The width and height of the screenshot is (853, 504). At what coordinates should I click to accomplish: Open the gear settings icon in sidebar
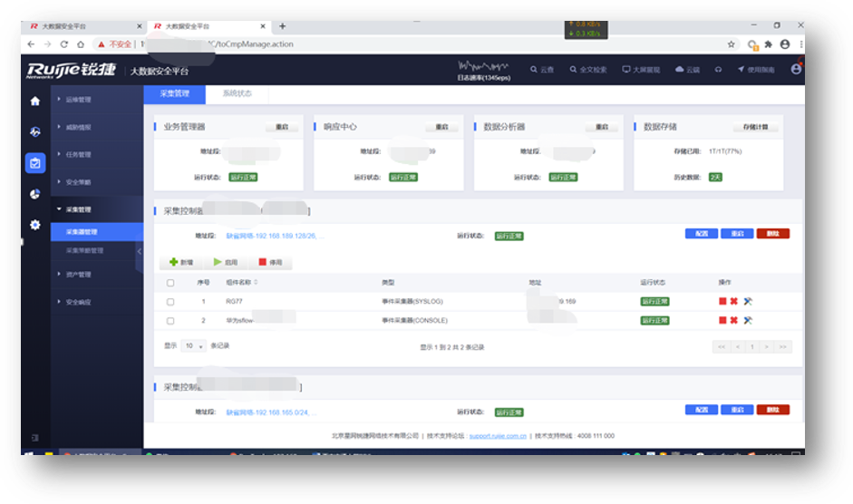tap(35, 225)
